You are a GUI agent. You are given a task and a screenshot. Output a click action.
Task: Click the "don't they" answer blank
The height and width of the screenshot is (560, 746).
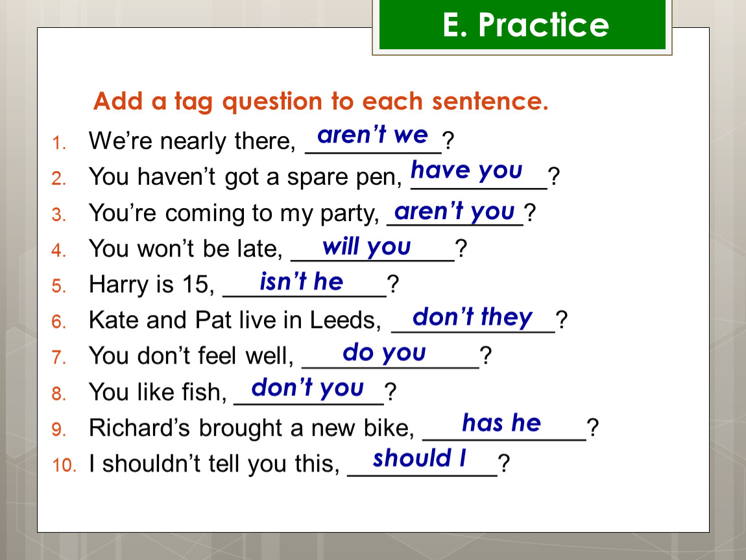[x=472, y=317]
